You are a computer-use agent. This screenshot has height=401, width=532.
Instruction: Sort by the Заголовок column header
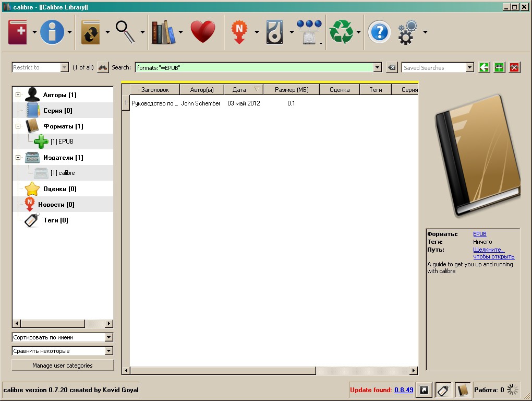[155, 90]
